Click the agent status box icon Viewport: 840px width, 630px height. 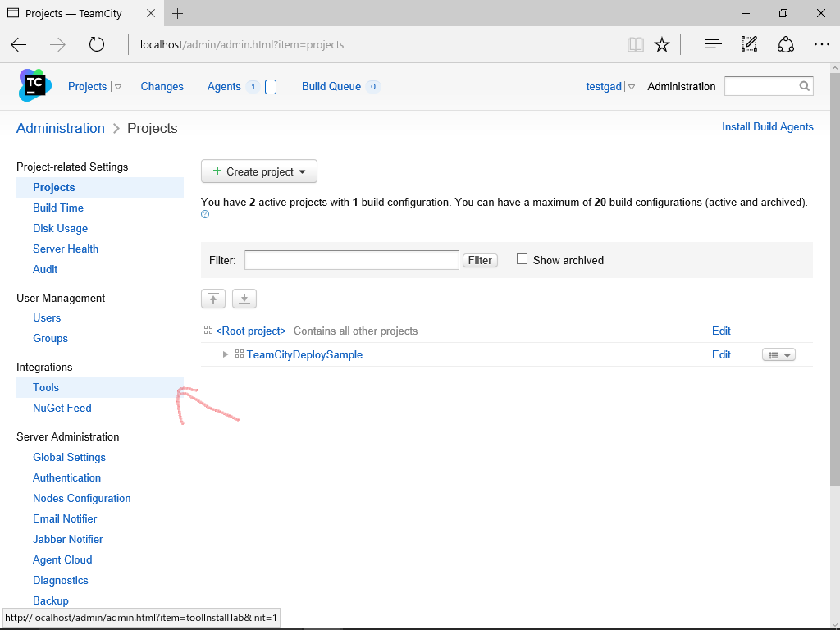271,87
